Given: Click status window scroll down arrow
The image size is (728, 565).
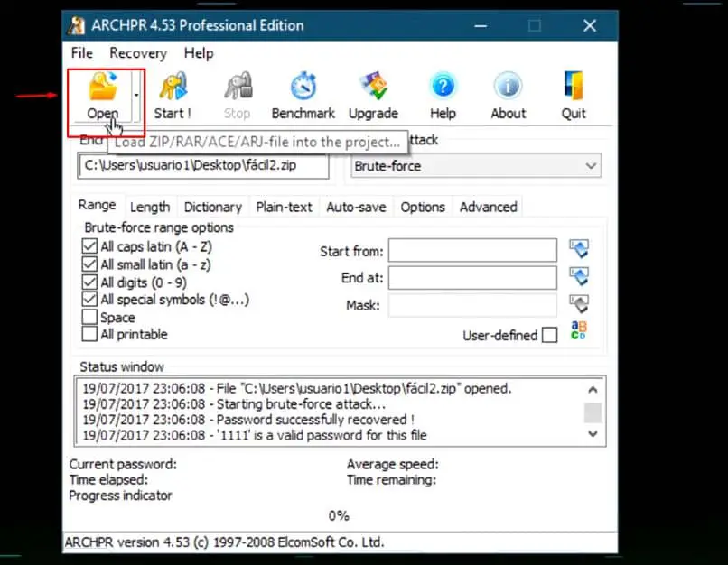Looking at the screenshot, I should click(x=593, y=434).
